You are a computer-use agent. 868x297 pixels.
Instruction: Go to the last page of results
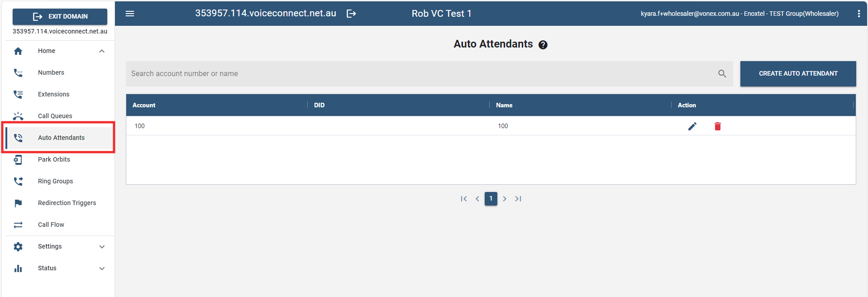[x=518, y=199]
